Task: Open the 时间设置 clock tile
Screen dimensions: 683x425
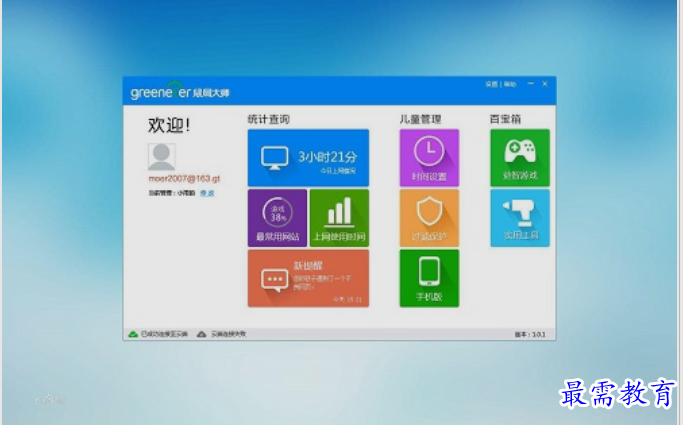Action: coord(429,158)
